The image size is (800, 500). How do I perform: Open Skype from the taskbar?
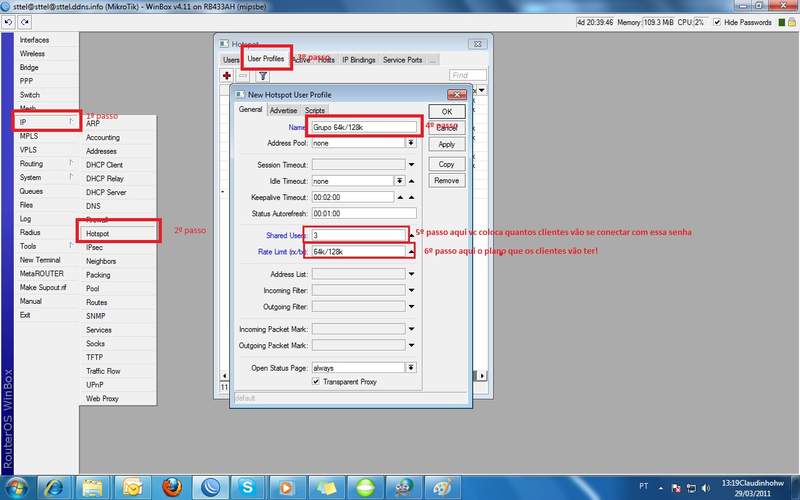click(247, 488)
